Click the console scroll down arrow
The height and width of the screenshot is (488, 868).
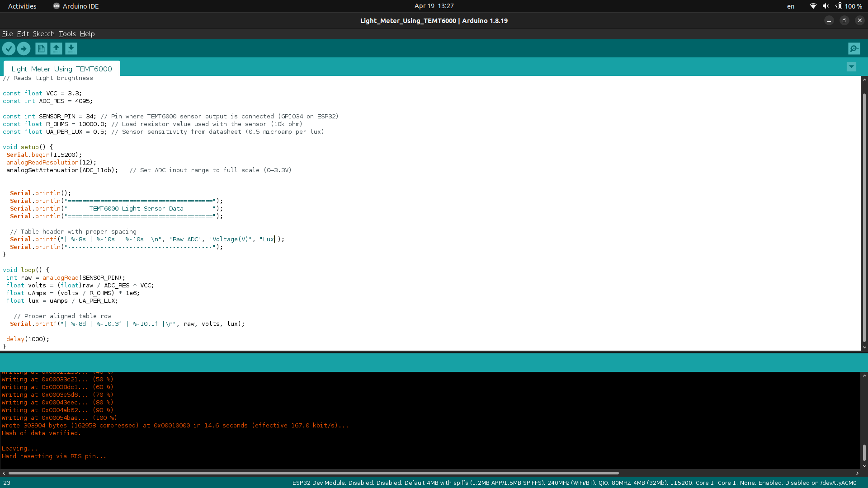(864, 466)
